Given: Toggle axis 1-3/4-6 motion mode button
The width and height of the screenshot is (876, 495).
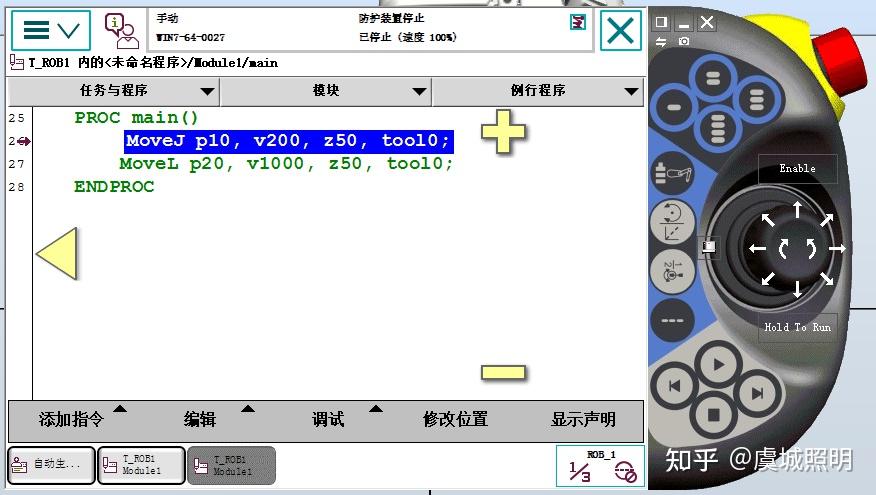Looking at the screenshot, I should 673,271.
